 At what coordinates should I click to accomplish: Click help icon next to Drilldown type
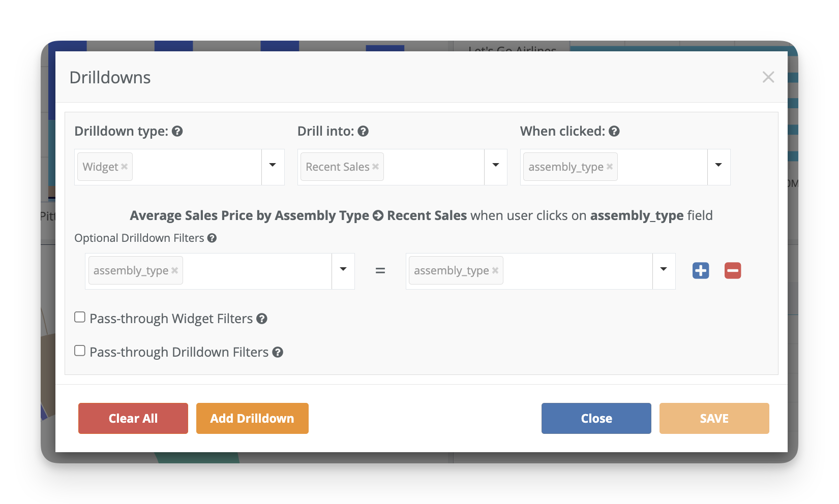tap(177, 132)
